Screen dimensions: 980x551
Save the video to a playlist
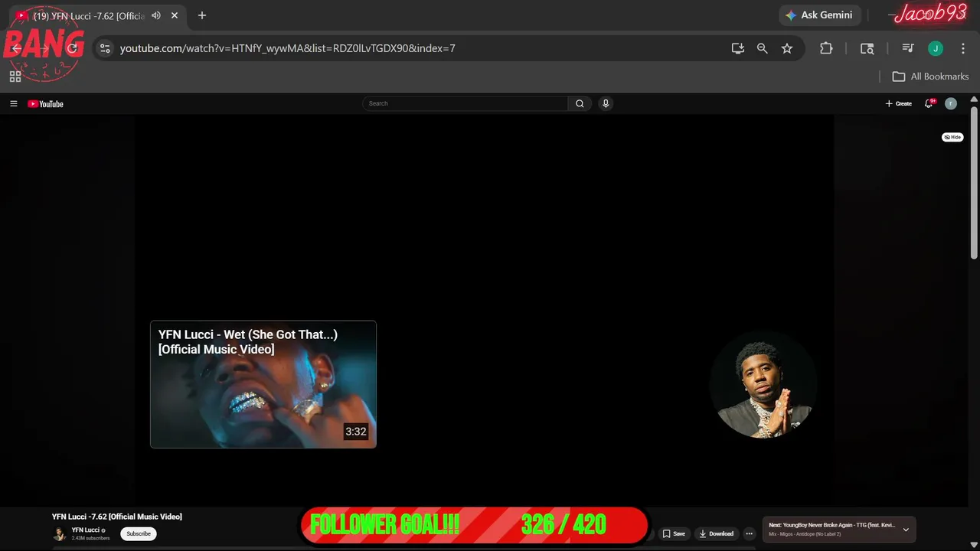pyautogui.click(x=674, y=533)
